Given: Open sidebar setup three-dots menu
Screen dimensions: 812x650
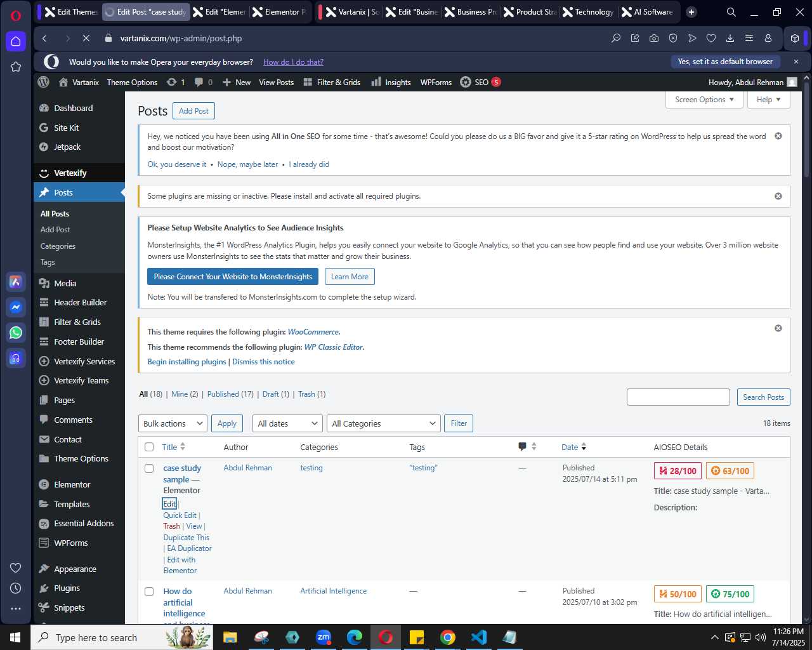Looking at the screenshot, I should click(x=16, y=608).
